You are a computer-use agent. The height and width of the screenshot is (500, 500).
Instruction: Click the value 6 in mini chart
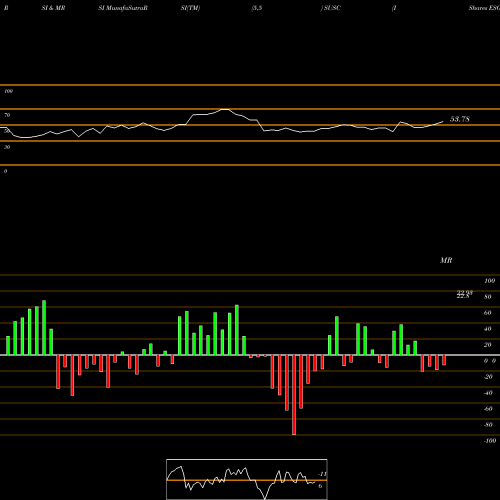[320, 486]
